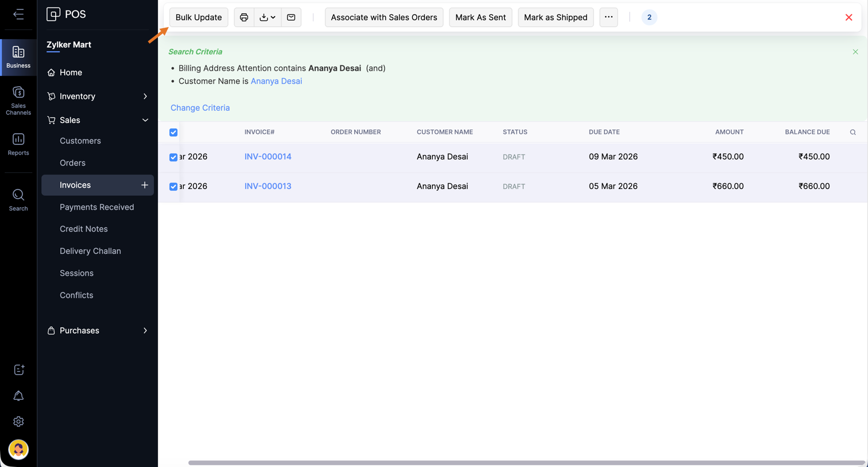Expand the Purchases menu section

pos(98,331)
